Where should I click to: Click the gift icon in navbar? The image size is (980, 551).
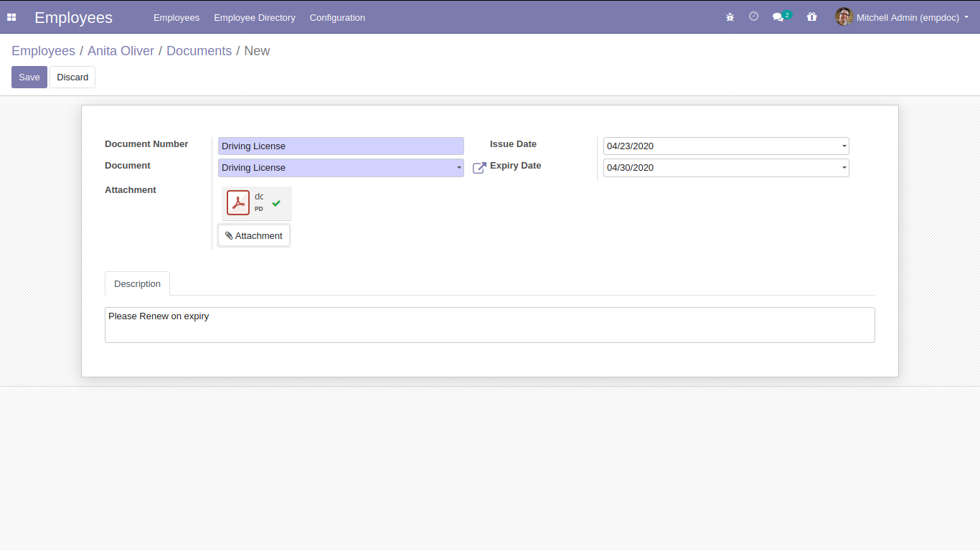point(811,17)
